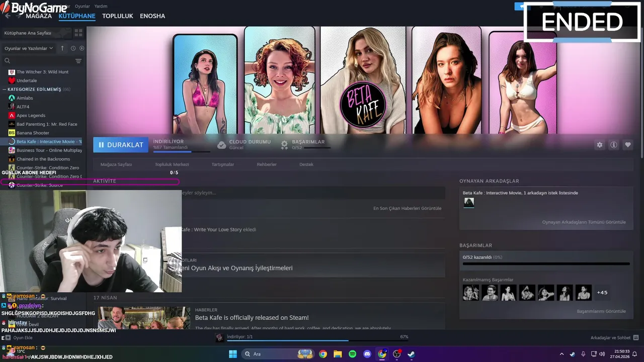The height and width of the screenshot is (362, 644).
Task: Switch library to grid view icon
Action: coord(78,33)
